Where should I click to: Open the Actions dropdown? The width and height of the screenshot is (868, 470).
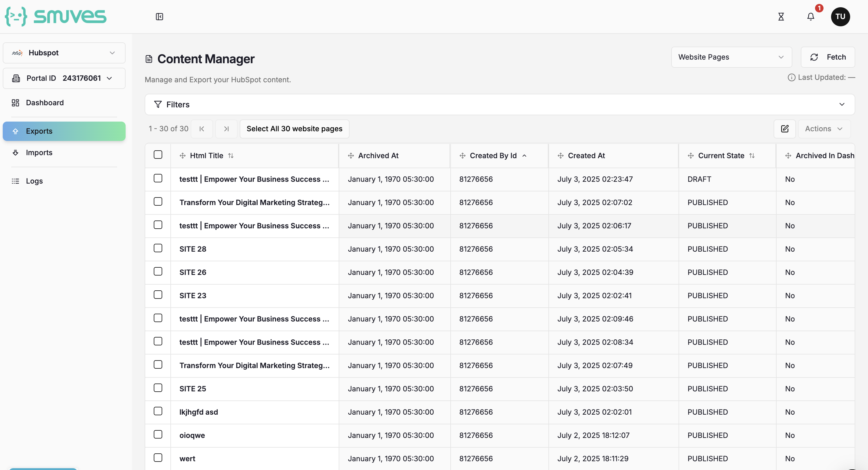click(824, 129)
